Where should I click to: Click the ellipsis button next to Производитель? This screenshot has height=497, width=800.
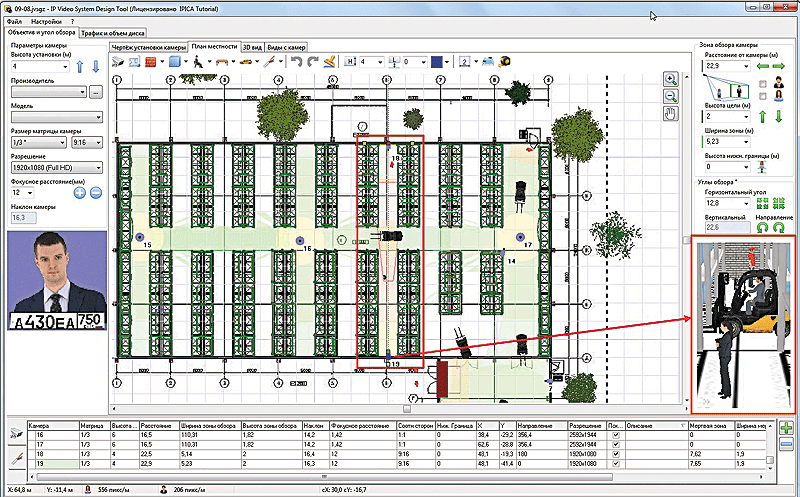[95, 91]
